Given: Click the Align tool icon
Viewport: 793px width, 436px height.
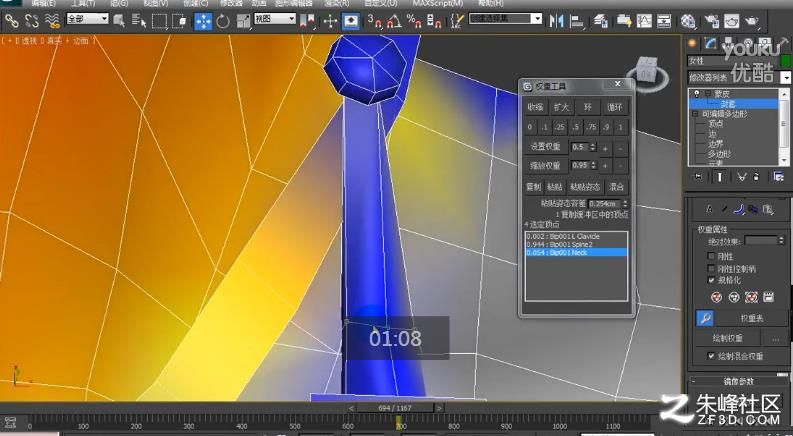Looking at the screenshot, I should (577, 21).
